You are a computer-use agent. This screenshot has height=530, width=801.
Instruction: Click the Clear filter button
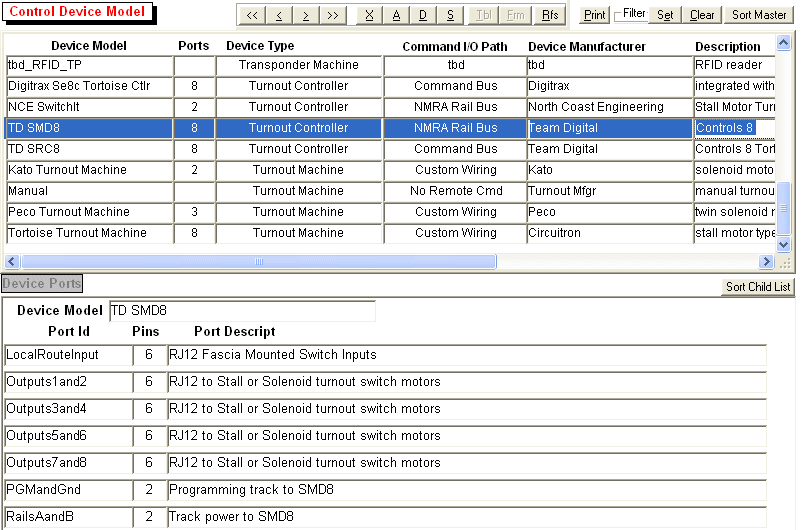point(702,15)
